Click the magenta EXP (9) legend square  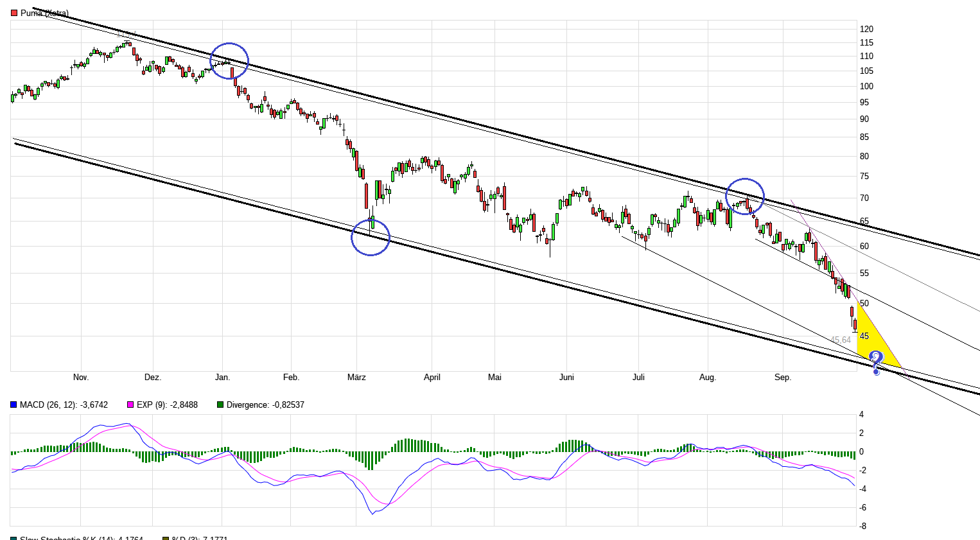(x=130, y=405)
